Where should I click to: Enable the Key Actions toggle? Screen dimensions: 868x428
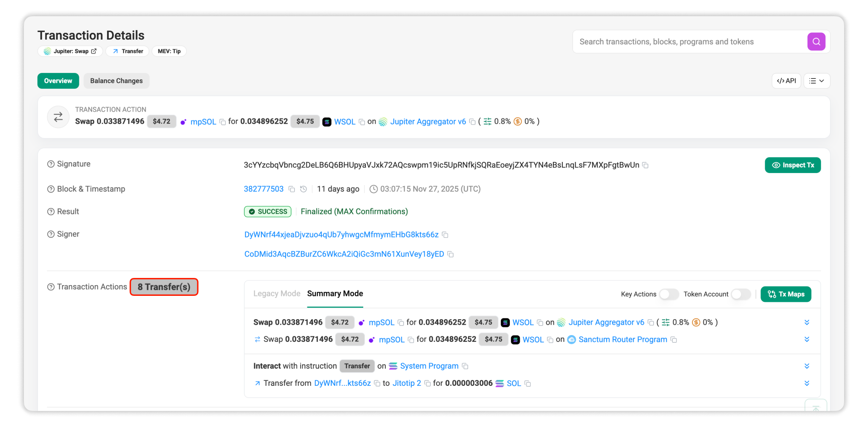(x=668, y=294)
